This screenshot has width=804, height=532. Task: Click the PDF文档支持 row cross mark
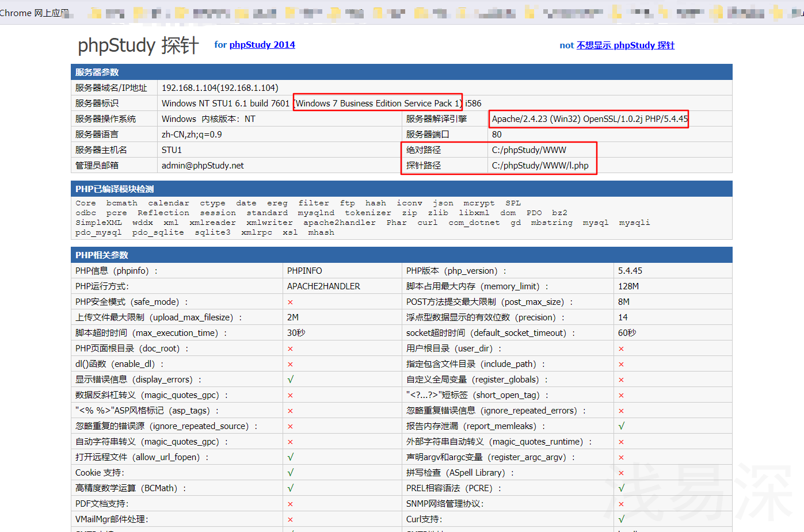[291, 504]
